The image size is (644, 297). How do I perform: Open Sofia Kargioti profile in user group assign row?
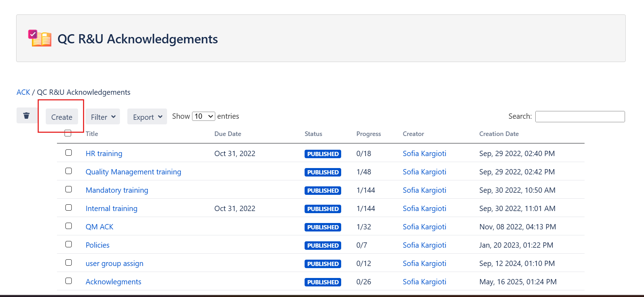click(x=424, y=264)
